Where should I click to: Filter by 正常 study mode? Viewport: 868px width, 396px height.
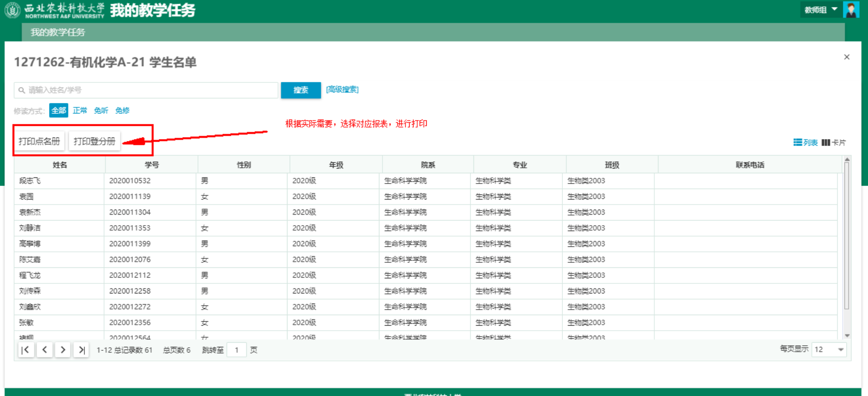coord(80,111)
